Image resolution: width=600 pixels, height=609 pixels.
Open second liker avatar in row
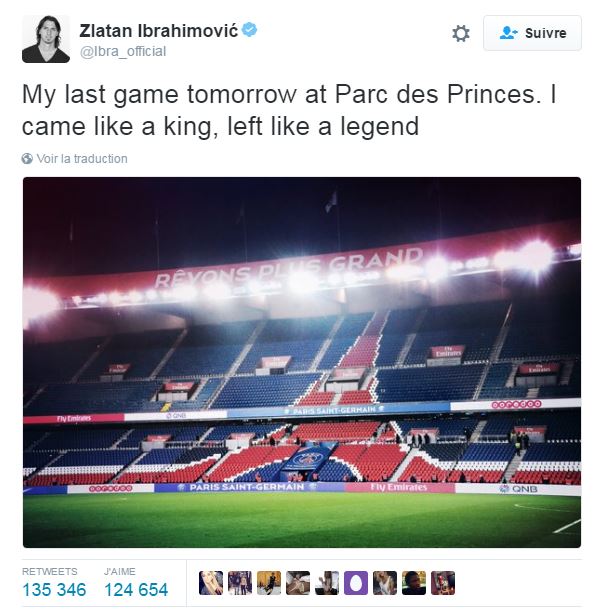click(x=240, y=583)
